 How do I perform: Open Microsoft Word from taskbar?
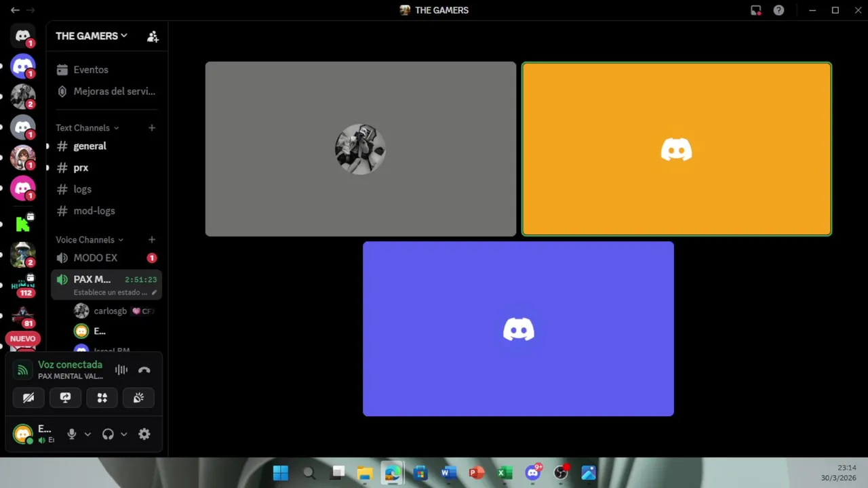click(448, 472)
